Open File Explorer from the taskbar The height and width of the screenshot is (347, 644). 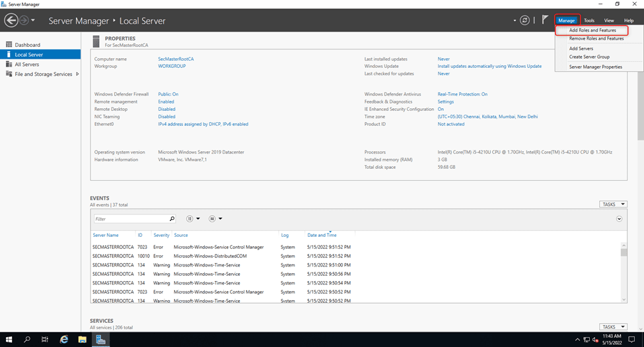82,340
